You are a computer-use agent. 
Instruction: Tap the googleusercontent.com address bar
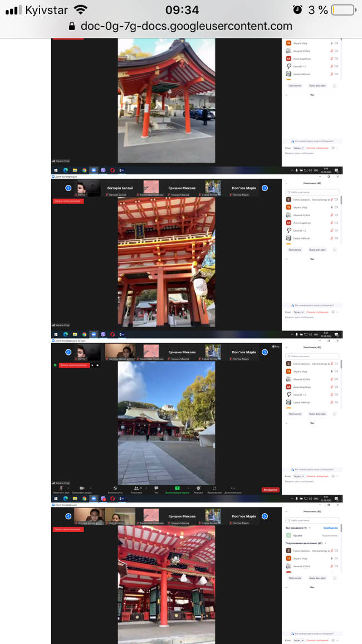(x=181, y=26)
